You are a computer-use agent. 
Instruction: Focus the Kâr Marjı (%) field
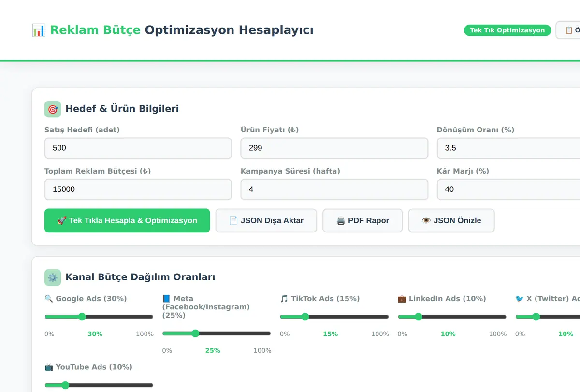[x=508, y=189]
